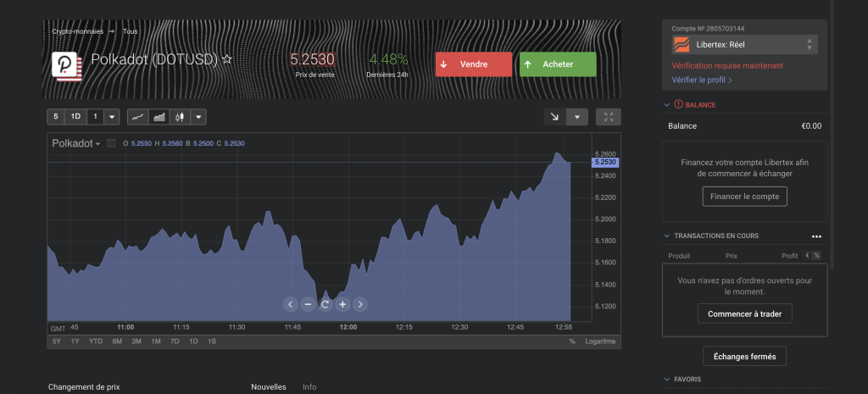
Task: Click the 4.48% Dernières 24h change
Action: coord(388,59)
